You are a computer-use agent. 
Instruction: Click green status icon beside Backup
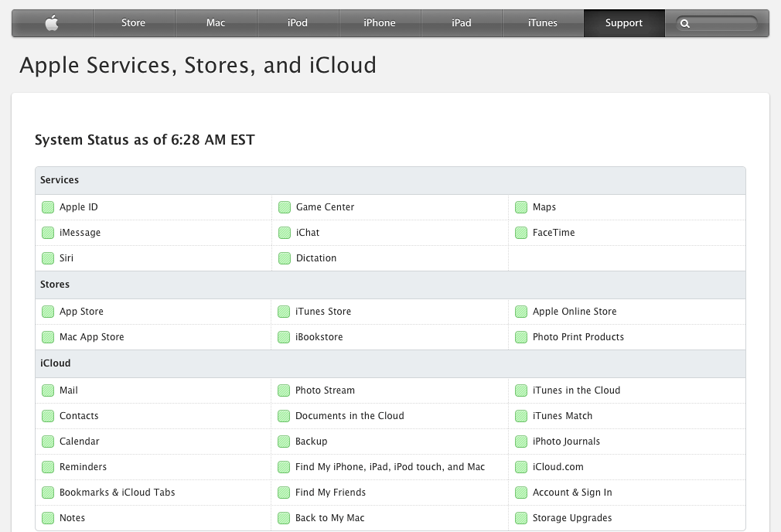pos(284,442)
